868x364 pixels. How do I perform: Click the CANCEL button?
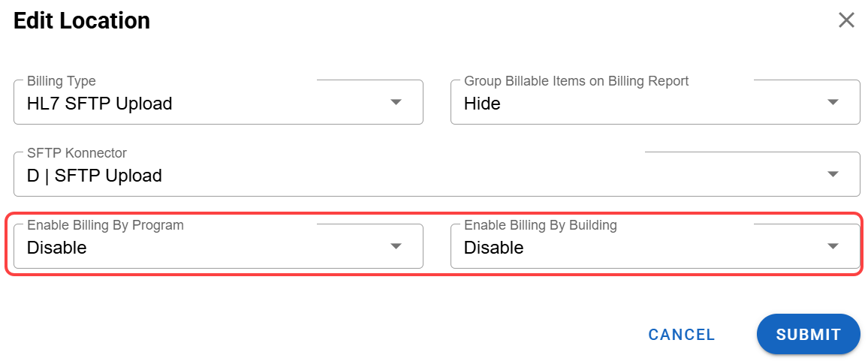coord(682,335)
